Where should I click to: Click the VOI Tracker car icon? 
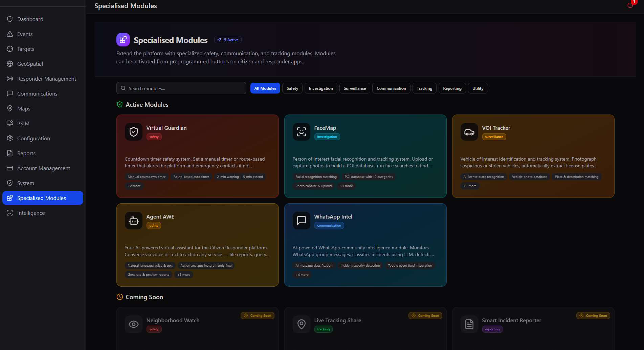[469, 131]
